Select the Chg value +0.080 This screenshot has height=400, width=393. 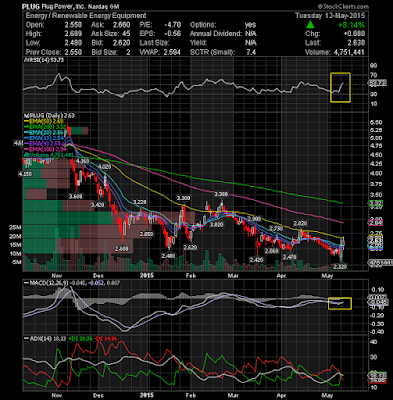[x=355, y=34]
